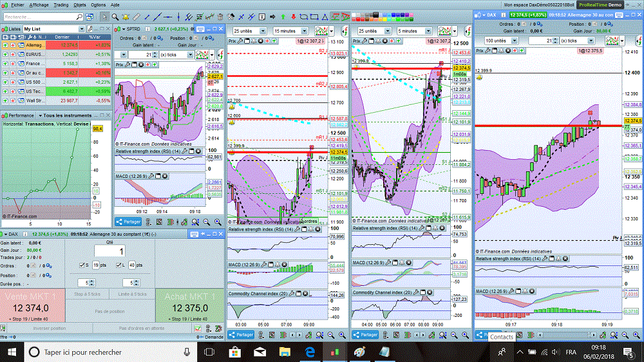Image resolution: width=644 pixels, height=362 pixels.
Task: Open the Fichier menu
Action: (x=17, y=5)
